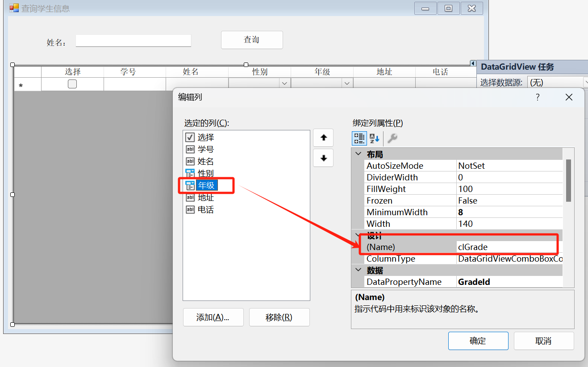Click the 添加(A)... button
The height and width of the screenshot is (367, 588).
(x=213, y=317)
